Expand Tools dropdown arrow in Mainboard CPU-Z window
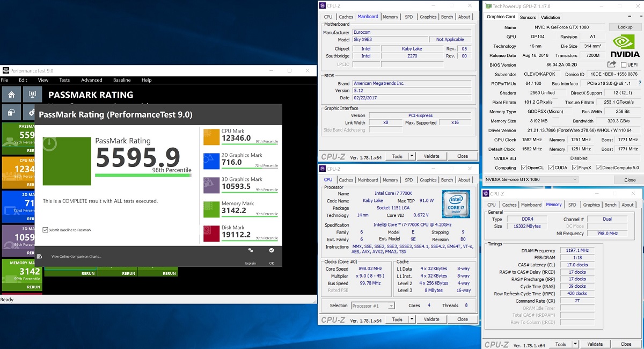This screenshot has width=644, height=349. point(412,156)
